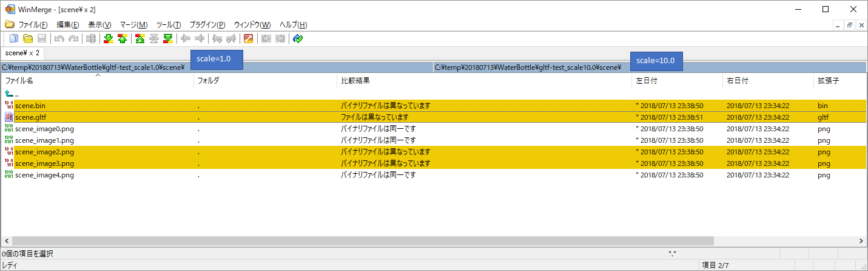This screenshot has width=868, height=271.
Task: Click the text file icon of scene.gltf
Action: click(x=9, y=117)
